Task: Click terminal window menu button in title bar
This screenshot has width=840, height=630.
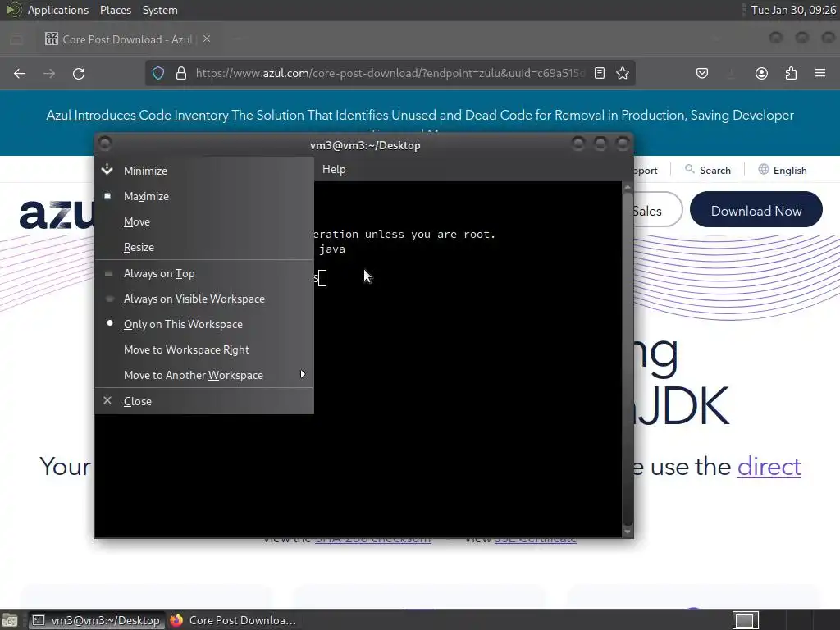Action: pyautogui.click(x=105, y=143)
